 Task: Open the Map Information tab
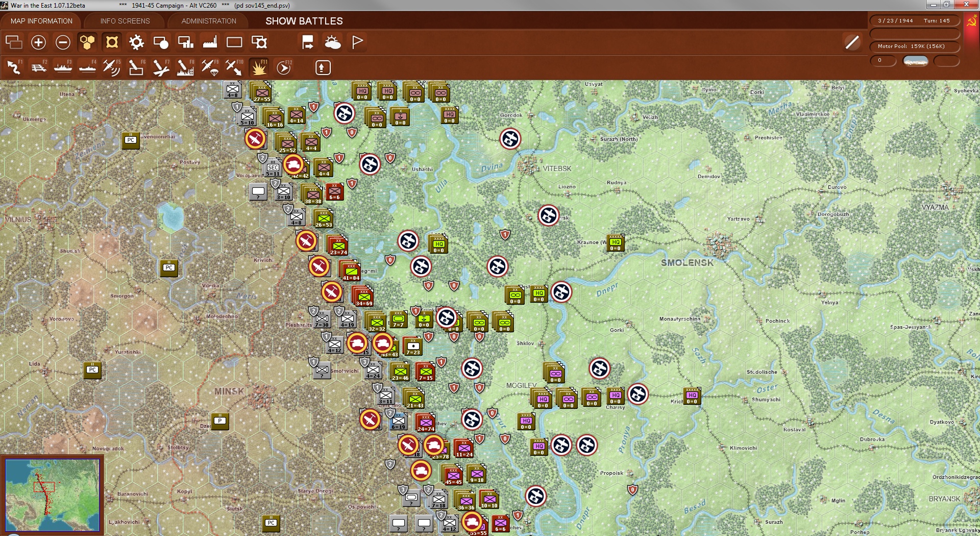(x=41, y=21)
